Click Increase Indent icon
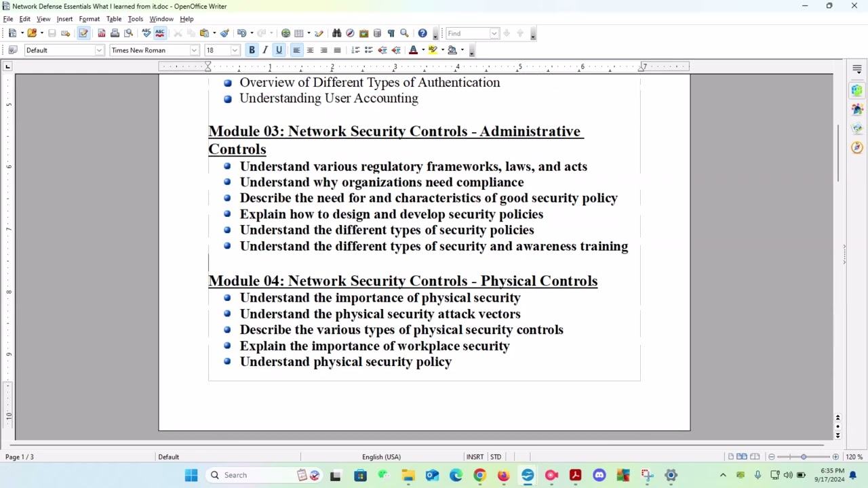Viewport: 868px width, 488px height. 396,50
